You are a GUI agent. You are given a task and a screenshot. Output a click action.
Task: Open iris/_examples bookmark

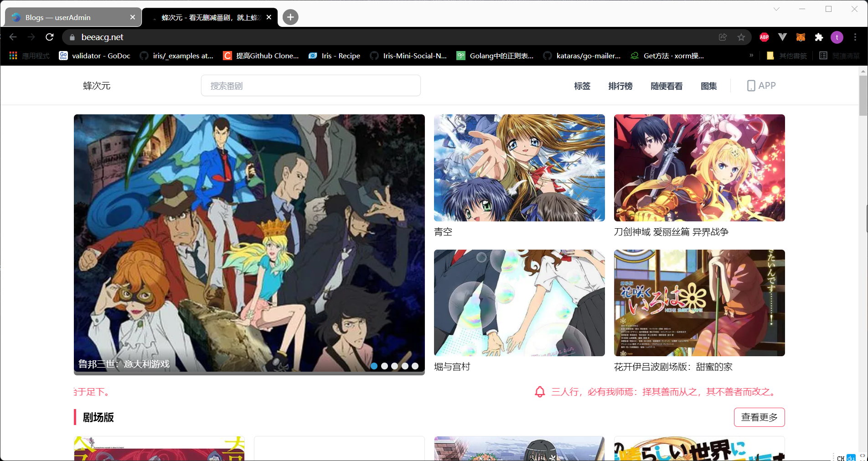click(x=177, y=56)
